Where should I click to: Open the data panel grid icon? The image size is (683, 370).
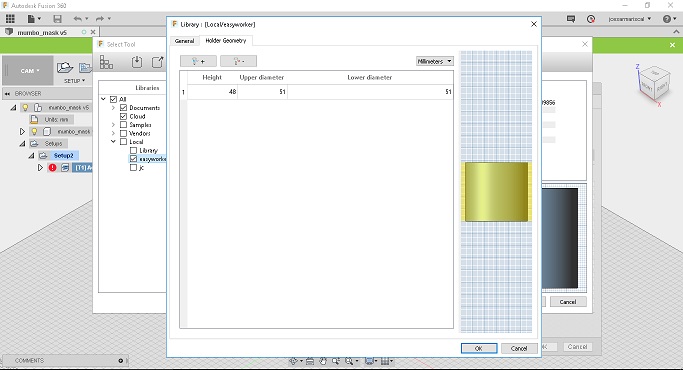(10, 19)
